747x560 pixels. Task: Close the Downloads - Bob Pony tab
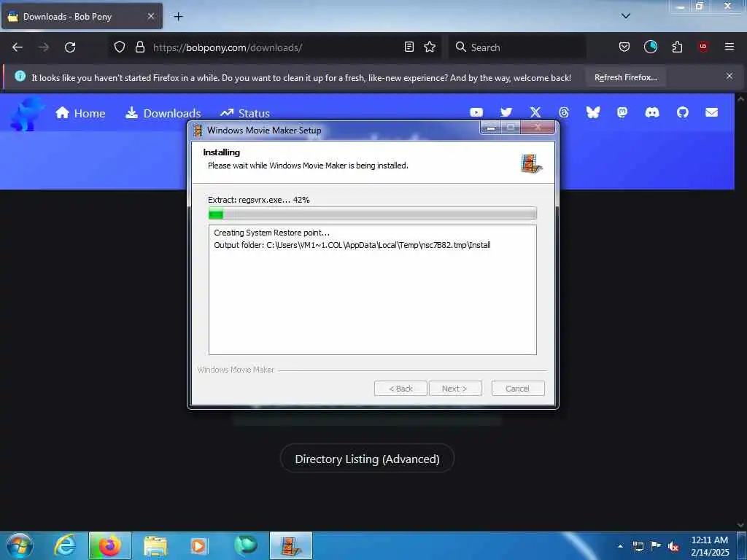(x=150, y=16)
